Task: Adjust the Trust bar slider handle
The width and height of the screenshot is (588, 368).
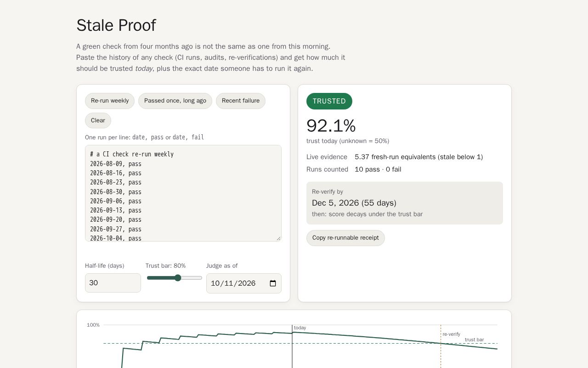Action: click(x=178, y=278)
